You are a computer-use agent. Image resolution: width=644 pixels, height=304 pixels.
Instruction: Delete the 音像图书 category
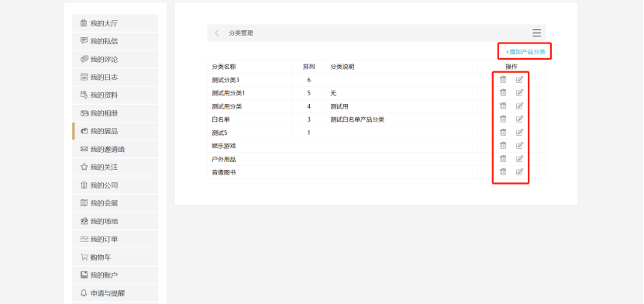pyautogui.click(x=503, y=171)
